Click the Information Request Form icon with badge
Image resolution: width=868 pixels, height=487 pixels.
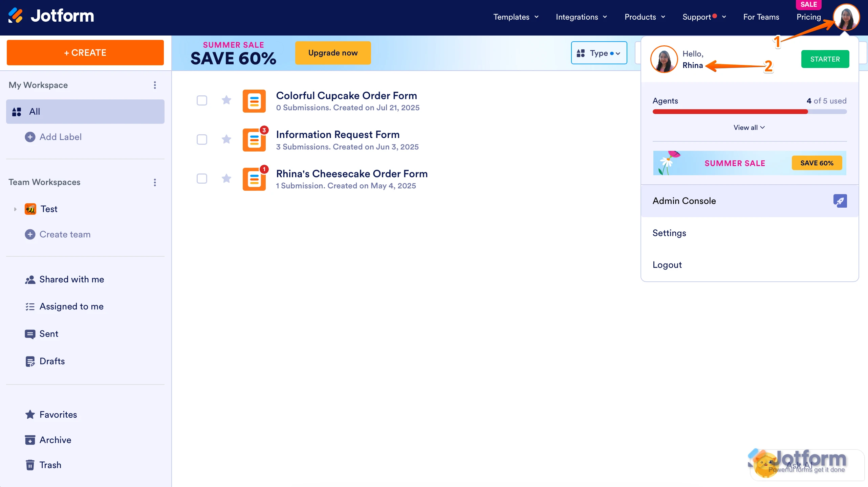click(254, 140)
